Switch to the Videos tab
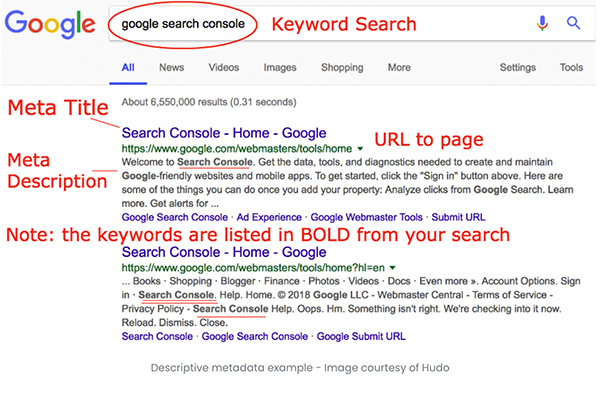This screenshot has width=600, height=400. 223,68
